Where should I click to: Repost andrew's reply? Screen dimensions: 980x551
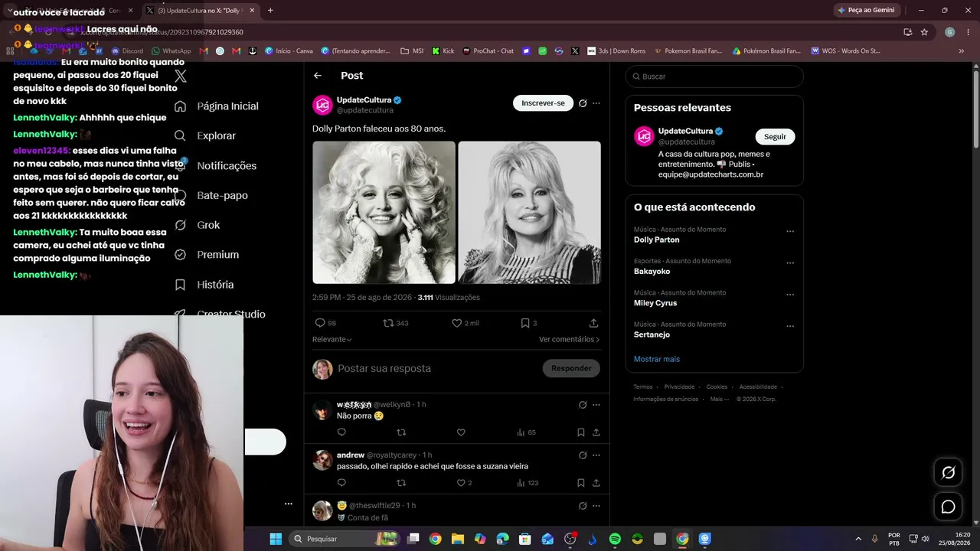[401, 483]
